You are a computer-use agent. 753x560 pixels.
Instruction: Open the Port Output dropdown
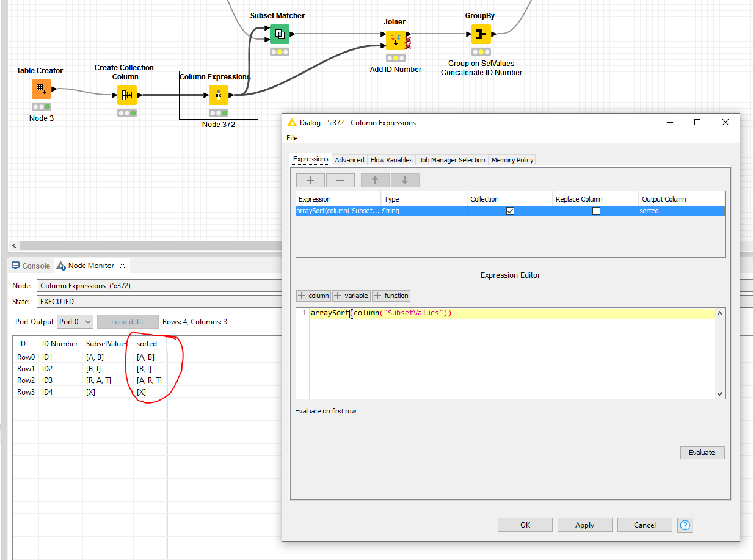75,322
